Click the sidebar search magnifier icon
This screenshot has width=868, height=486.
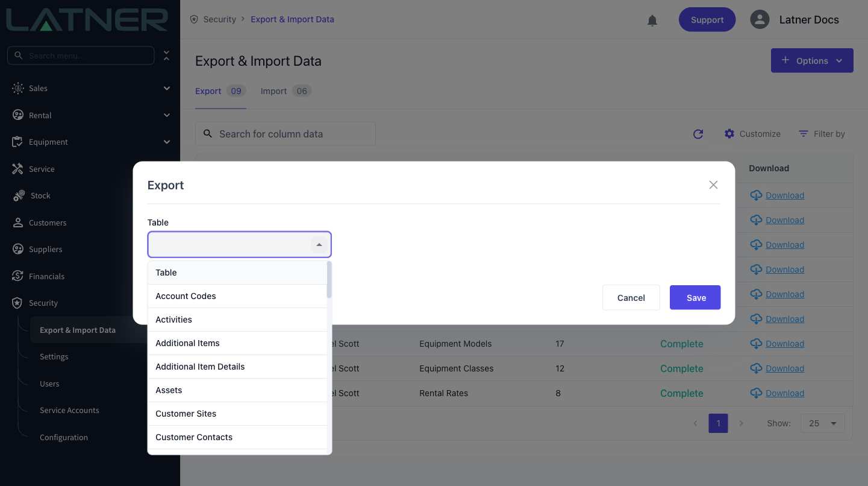tap(19, 55)
